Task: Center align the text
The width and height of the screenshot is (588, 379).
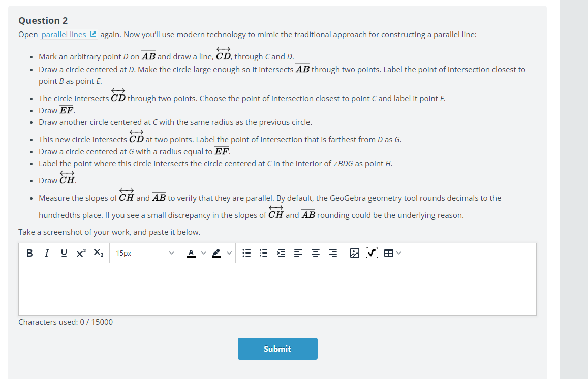Action: click(316, 253)
